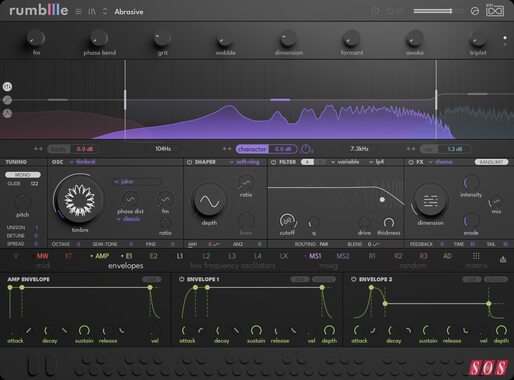Open the OSC type dropdown showing timbral
Viewport: 514px width, 380px height.
[83, 162]
